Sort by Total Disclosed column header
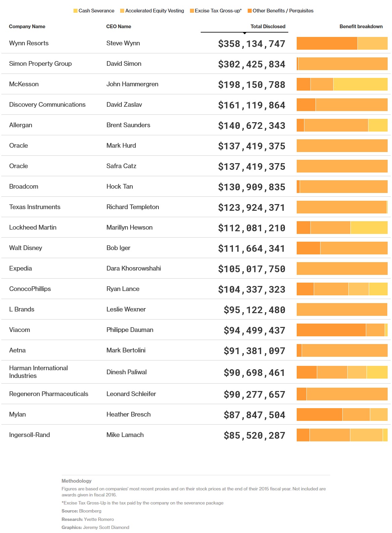 click(268, 27)
